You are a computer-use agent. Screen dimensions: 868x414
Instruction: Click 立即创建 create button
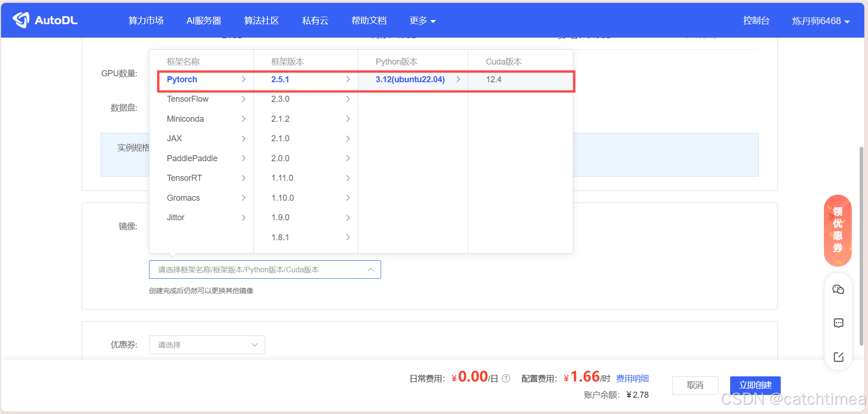(x=755, y=385)
